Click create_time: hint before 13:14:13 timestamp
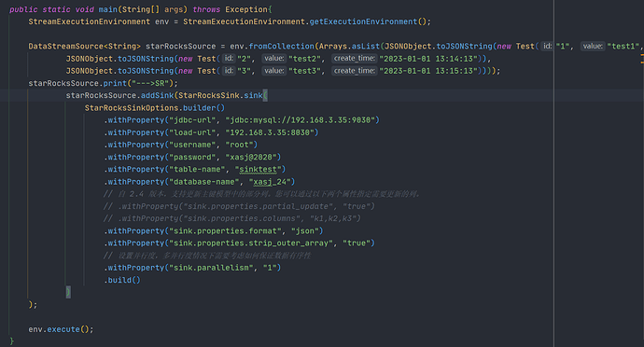Screen dimensions: 644x347 [354, 59]
